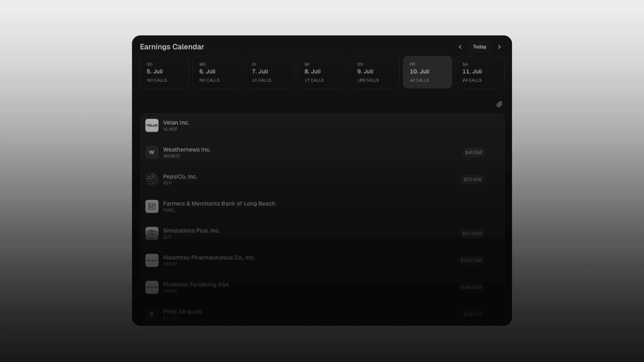644x362 pixels.
Task: Click the $28.73M value badge
Action: 472,314
